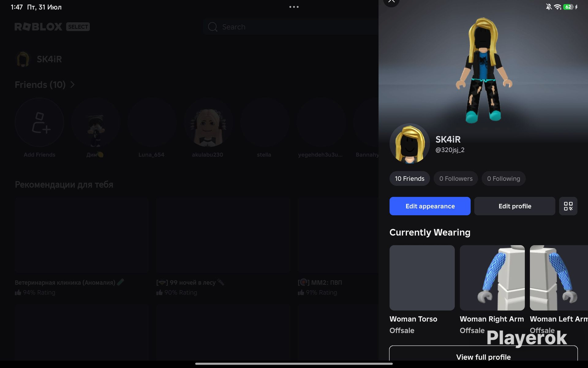Click the Edit appearance button
Viewport: 588px width, 368px height.
pyautogui.click(x=430, y=206)
